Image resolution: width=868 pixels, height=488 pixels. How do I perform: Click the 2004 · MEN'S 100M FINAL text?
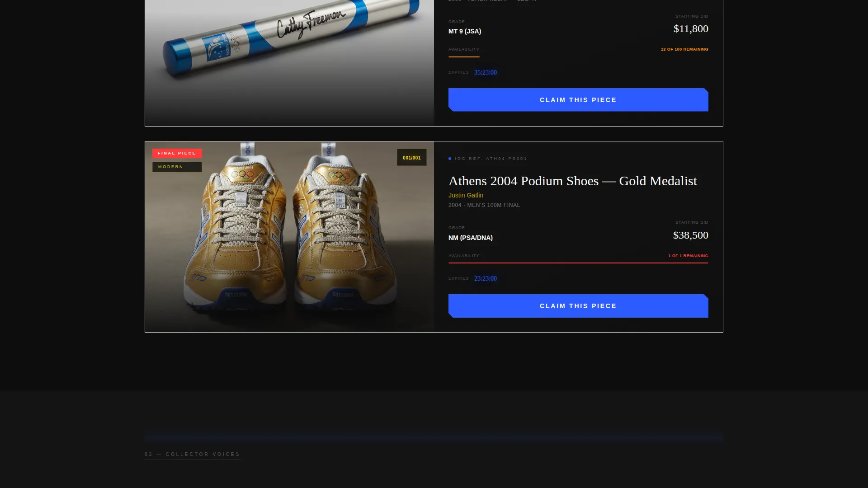(x=484, y=205)
